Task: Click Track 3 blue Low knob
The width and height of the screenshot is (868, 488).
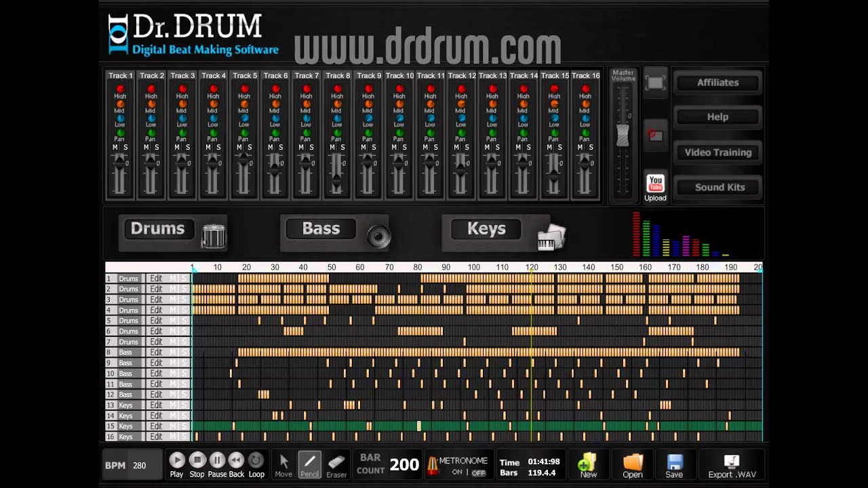Action: click(182, 118)
